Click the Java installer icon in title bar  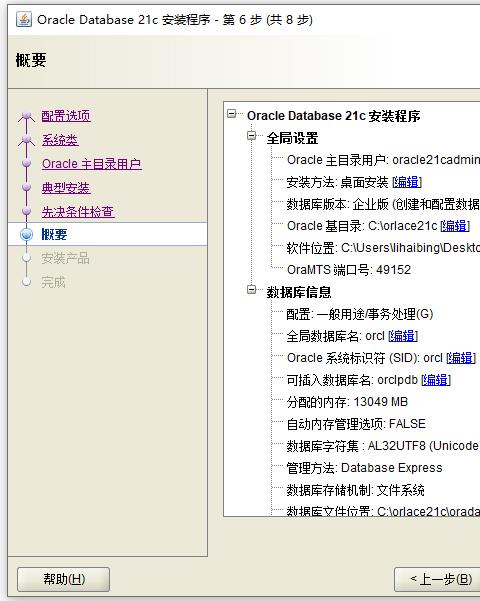click(x=24, y=19)
